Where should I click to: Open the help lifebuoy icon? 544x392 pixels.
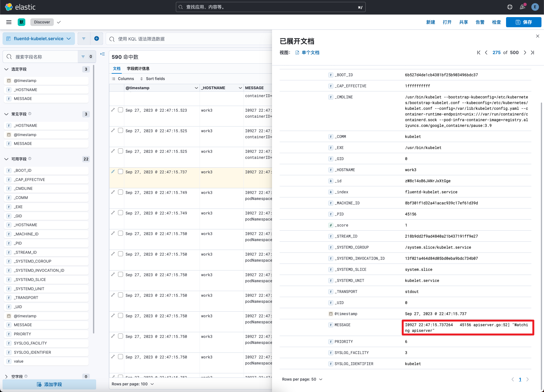click(x=510, y=7)
